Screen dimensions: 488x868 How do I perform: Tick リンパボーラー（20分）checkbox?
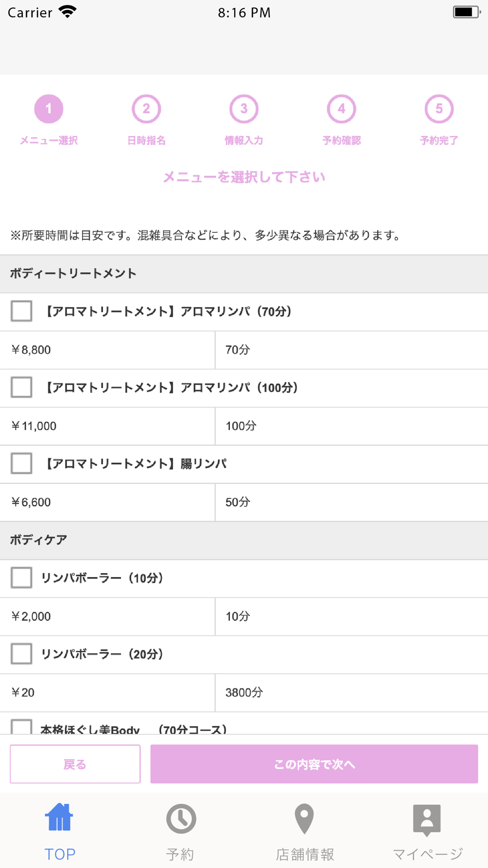click(21, 654)
